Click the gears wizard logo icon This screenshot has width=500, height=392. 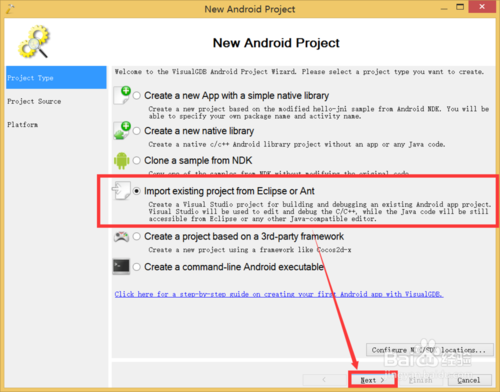(x=34, y=41)
